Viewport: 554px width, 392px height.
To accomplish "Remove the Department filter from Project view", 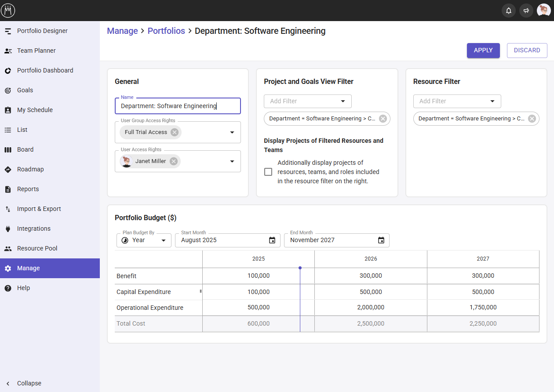I will tap(383, 119).
